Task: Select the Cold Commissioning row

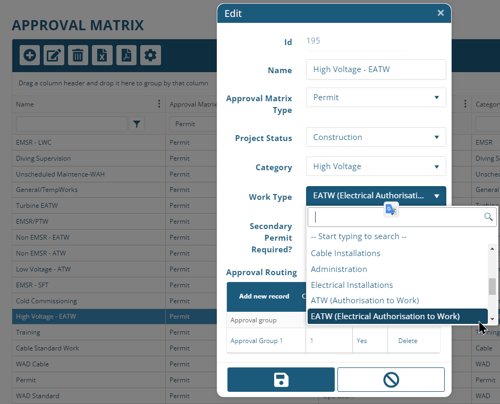Action: point(114,301)
